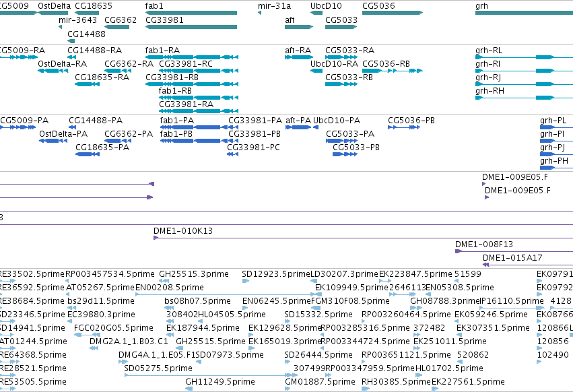Click the CG5033-RA transcript

point(341,57)
